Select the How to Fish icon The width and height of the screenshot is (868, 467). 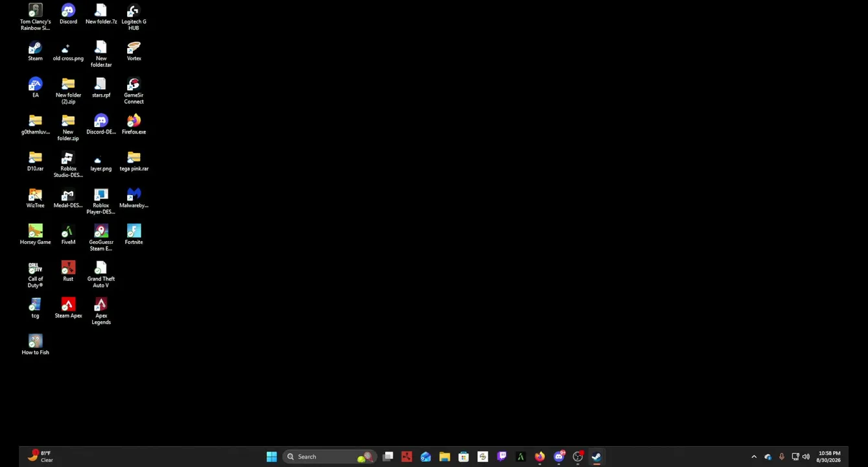35,345
